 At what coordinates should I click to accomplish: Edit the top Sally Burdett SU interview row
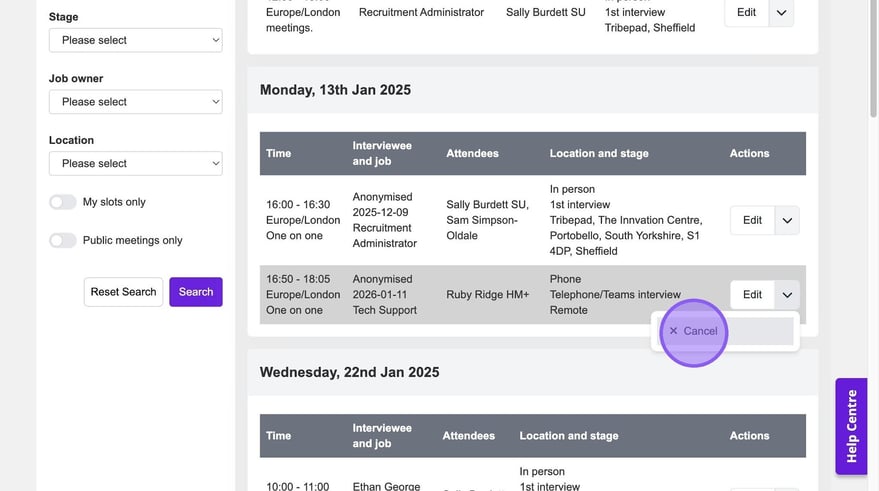(x=746, y=12)
